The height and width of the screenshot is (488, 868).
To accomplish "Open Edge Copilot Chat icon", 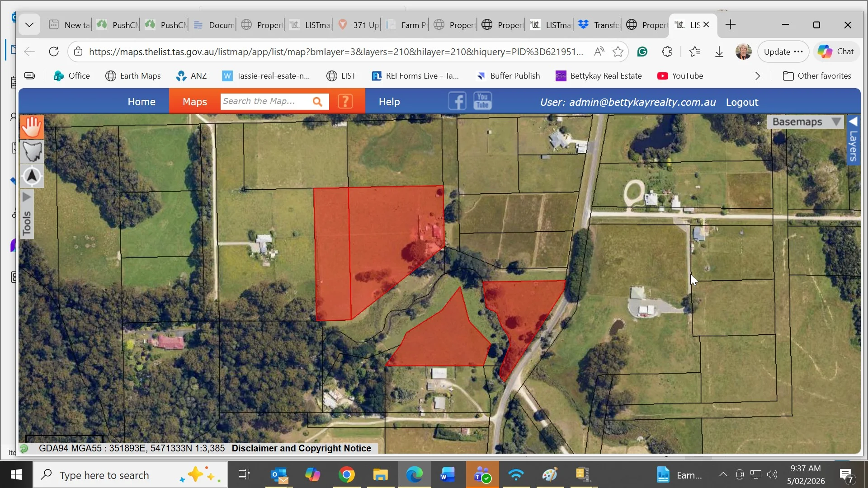I will pyautogui.click(x=835, y=51).
